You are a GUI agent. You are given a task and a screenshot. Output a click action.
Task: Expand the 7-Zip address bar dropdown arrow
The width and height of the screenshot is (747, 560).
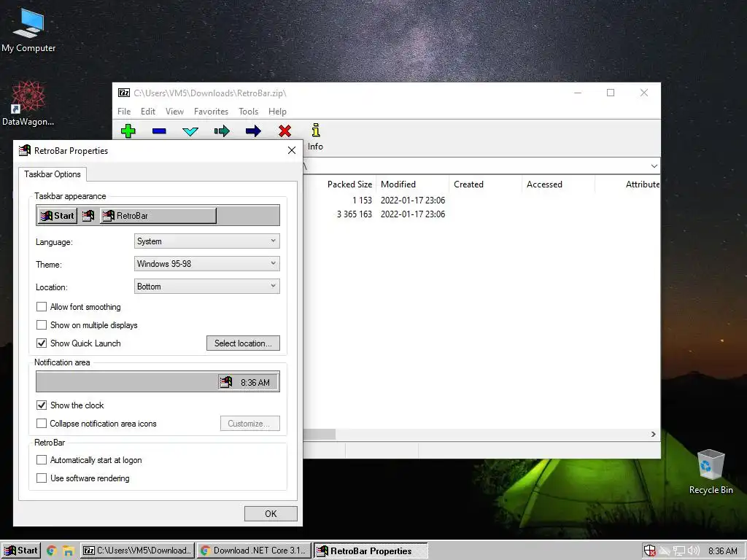point(654,166)
